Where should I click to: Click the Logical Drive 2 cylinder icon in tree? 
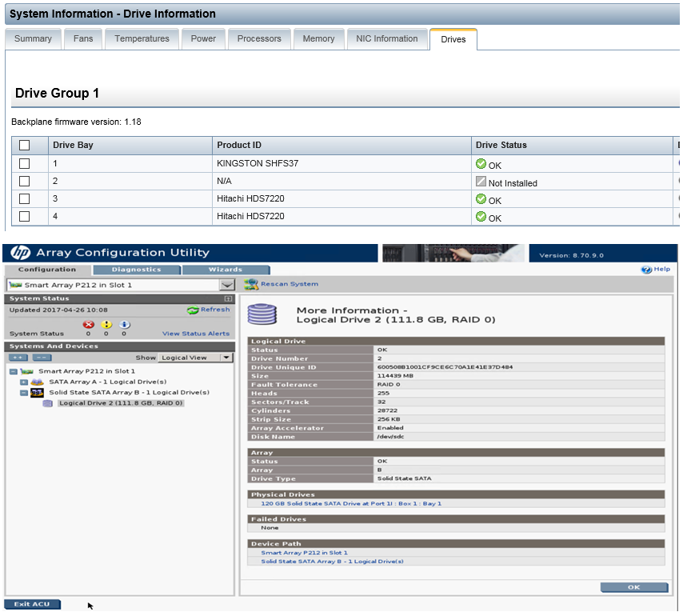pos(47,404)
